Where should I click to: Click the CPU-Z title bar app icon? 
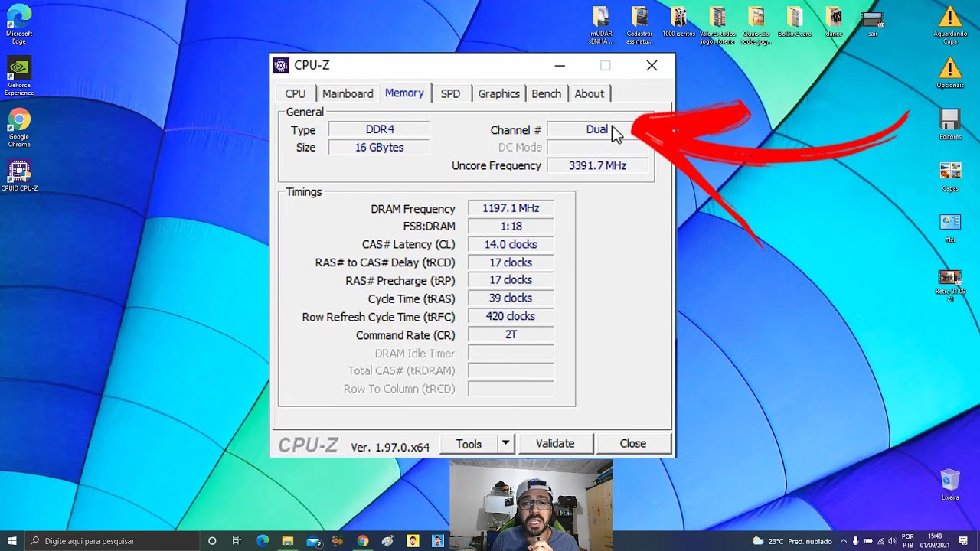pyautogui.click(x=281, y=65)
